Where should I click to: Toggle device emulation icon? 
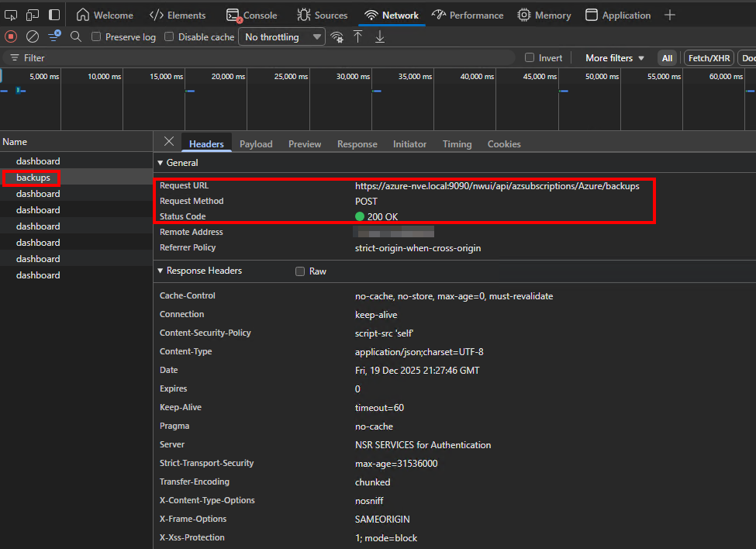[33, 15]
